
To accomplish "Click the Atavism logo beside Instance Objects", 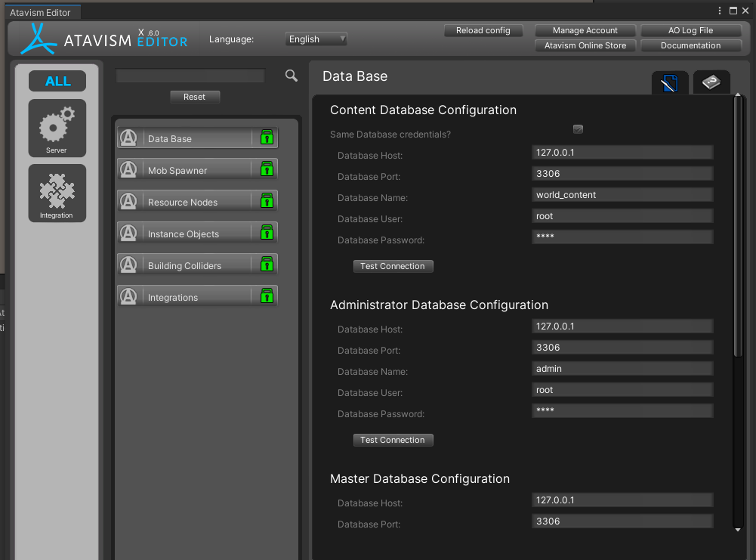I will [128, 234].
